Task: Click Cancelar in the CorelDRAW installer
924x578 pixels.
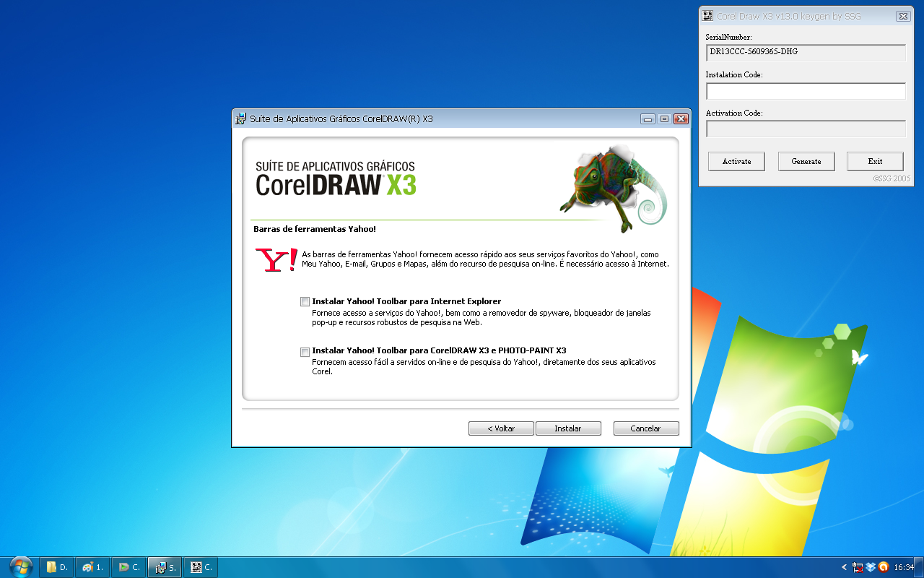Action: [x=646, y=428]
